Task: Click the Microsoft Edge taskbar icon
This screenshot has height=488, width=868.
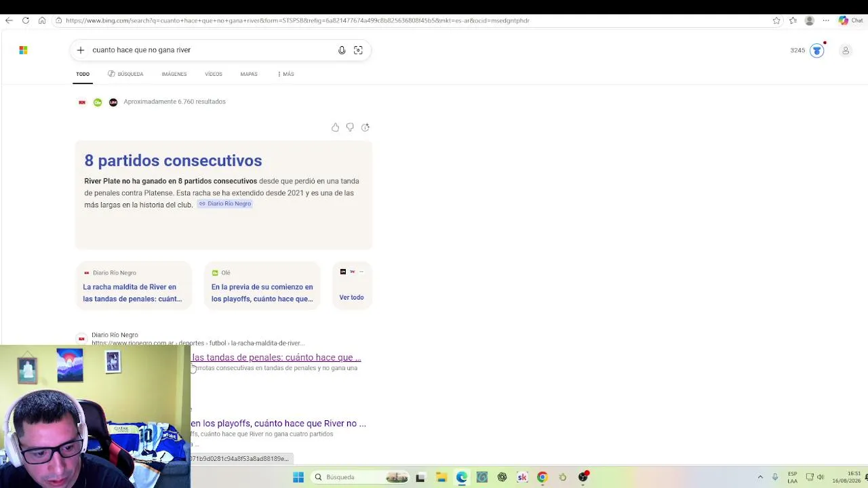Action: (462, 477)
